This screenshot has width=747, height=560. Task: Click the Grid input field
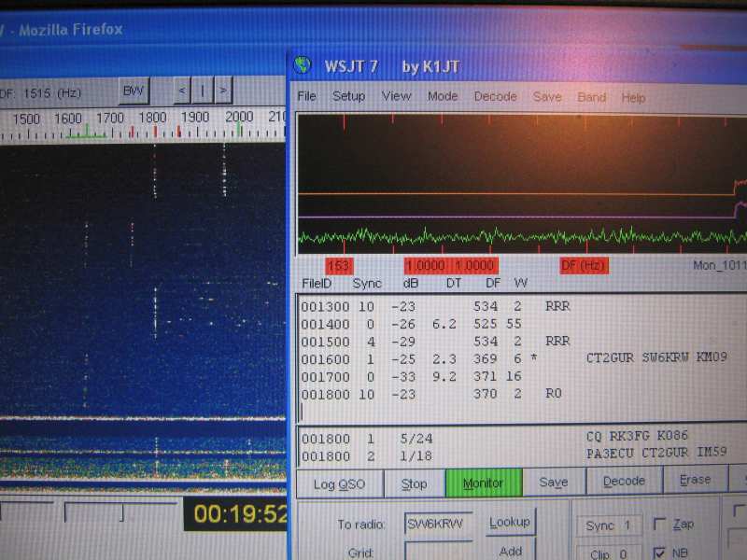pyautogui.click(x=438, y=552)
